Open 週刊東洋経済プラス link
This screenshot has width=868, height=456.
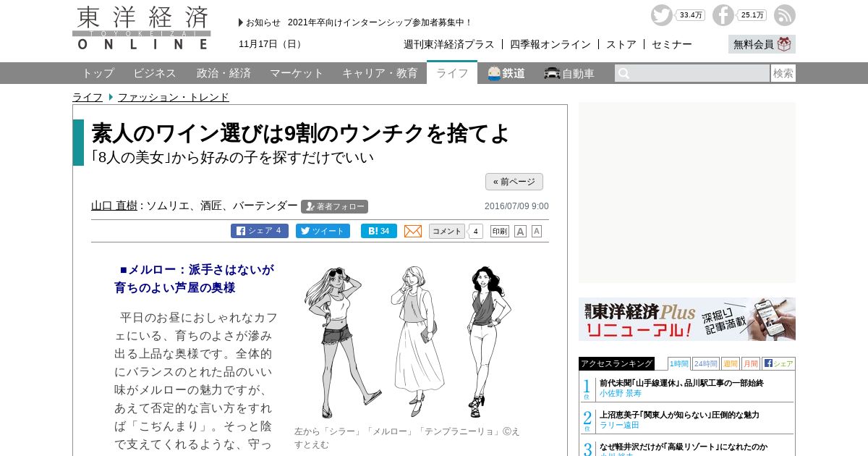[x=449, y=44]
